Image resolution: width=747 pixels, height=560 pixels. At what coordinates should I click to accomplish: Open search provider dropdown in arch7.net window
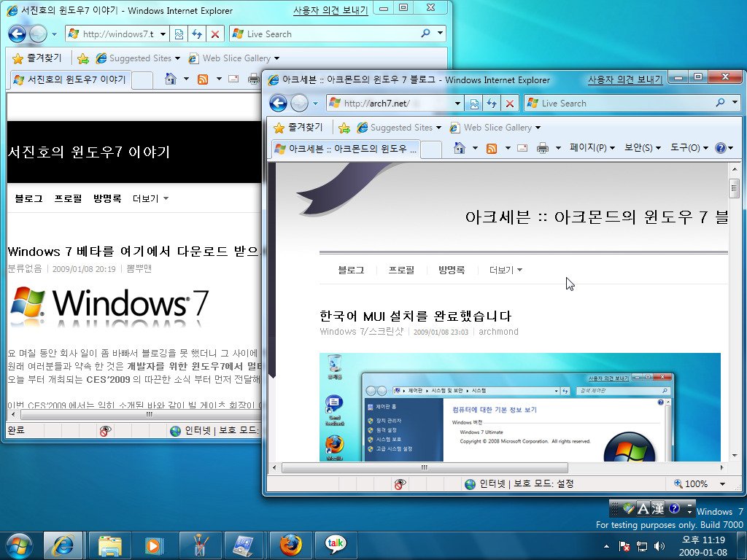point(735,103)
